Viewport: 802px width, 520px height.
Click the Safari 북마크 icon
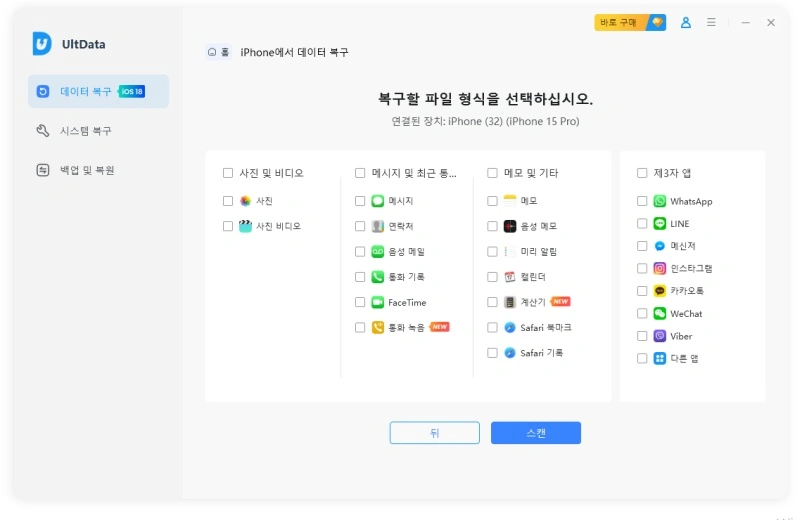(x=510, y=327)
